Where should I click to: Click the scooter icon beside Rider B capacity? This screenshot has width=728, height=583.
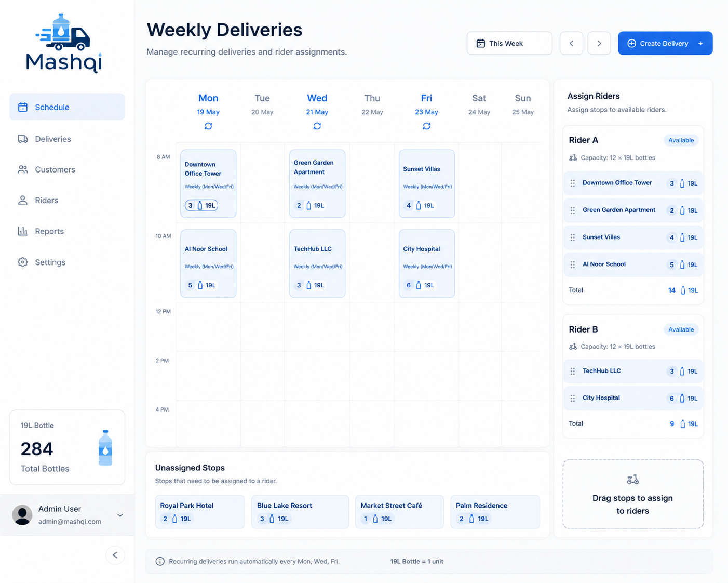click(573, 346)
